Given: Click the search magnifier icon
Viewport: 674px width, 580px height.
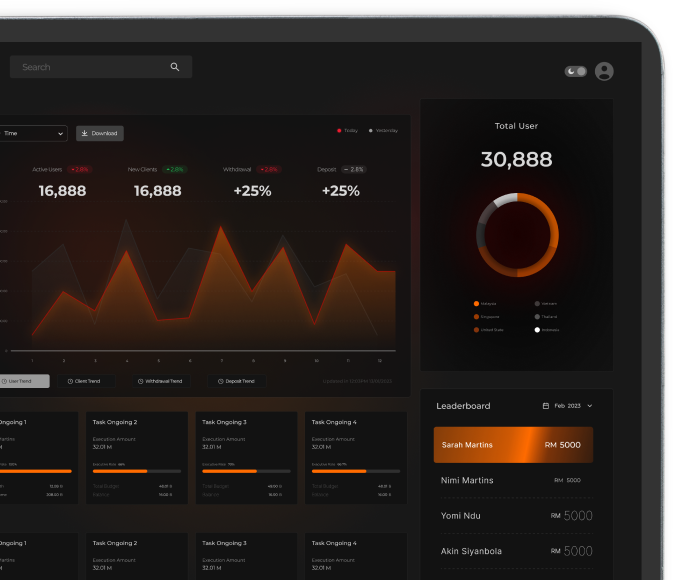Looking at the screenshot, I should [175, 67].
